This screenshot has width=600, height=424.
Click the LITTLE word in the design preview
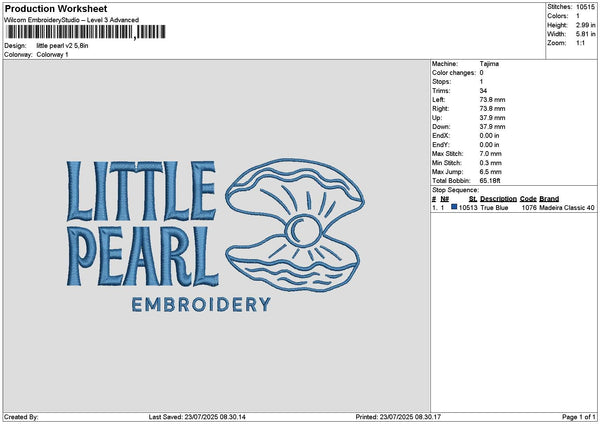tap(142, 191)
